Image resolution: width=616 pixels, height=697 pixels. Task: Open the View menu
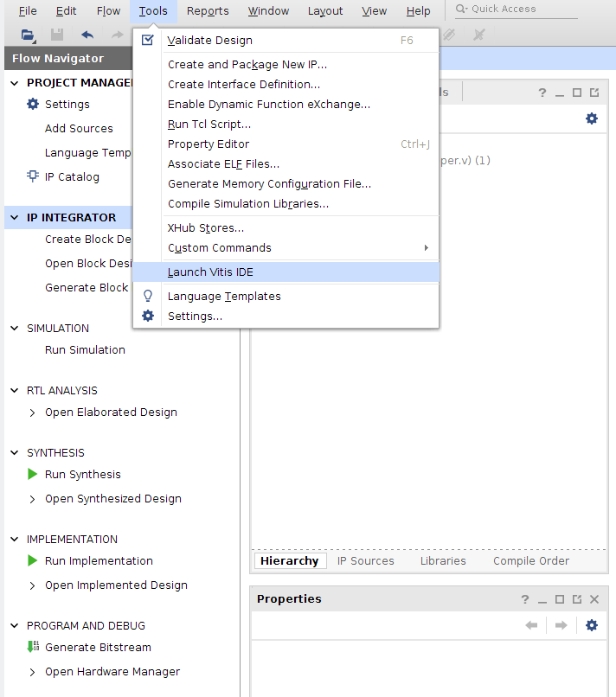[374, 11]
